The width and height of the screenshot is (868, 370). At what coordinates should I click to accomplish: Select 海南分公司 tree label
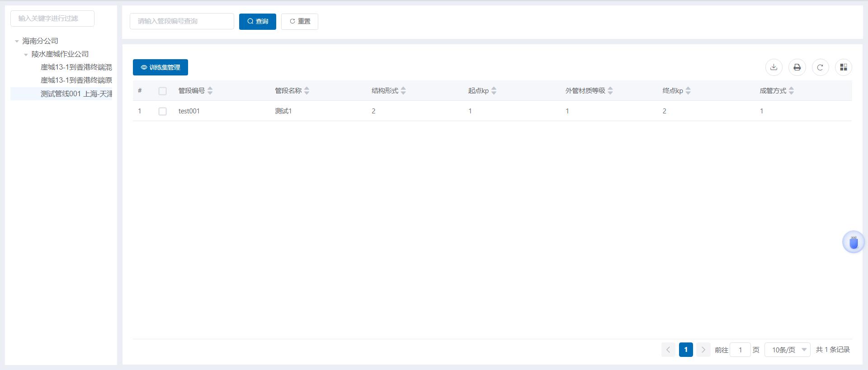[x=40, y=41]
